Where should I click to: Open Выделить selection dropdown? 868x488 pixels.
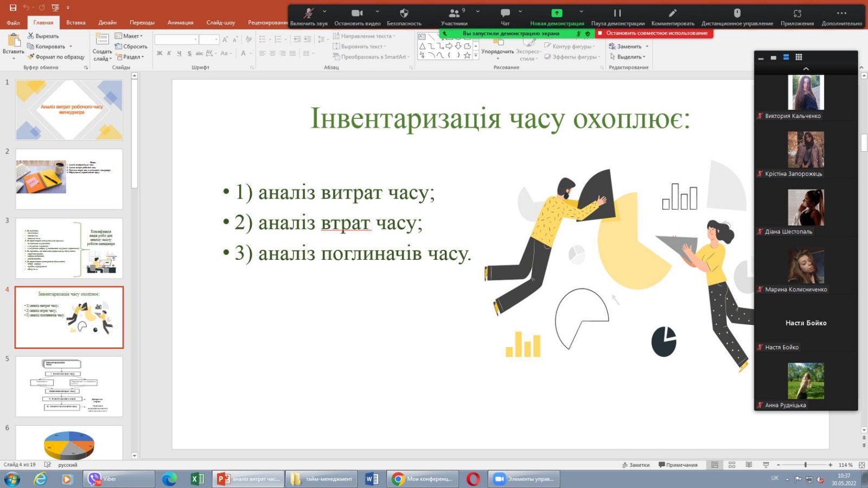click(x=628, y=57)
